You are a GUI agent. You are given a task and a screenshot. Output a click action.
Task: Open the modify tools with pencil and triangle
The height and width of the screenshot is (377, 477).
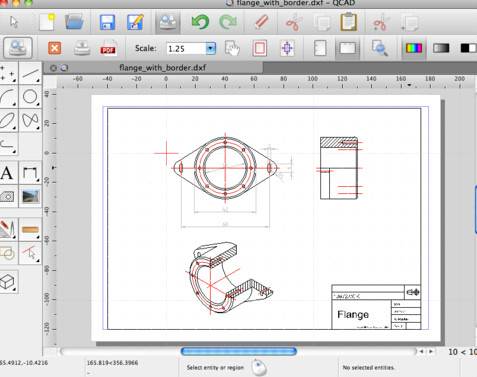(7, 229)
